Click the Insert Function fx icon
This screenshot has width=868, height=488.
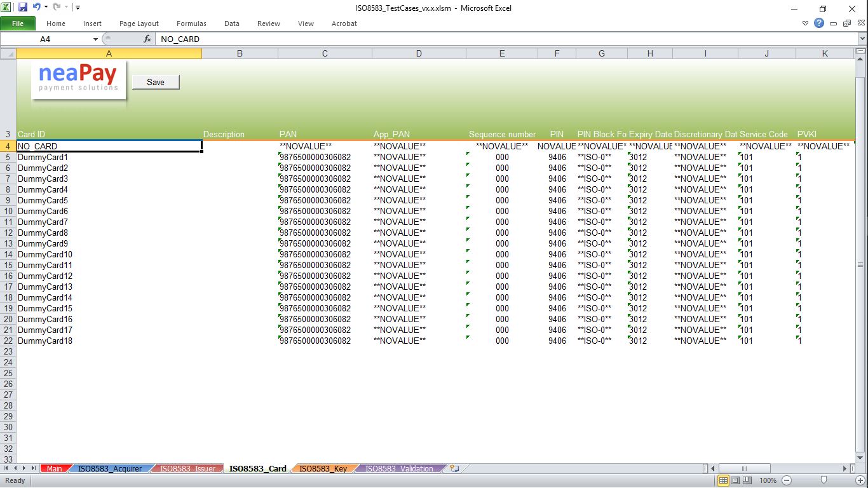(x=147, y=39)
